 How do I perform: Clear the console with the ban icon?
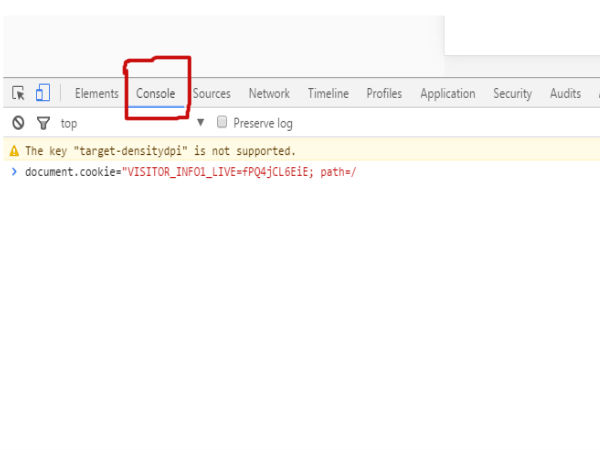click(18, 123)
